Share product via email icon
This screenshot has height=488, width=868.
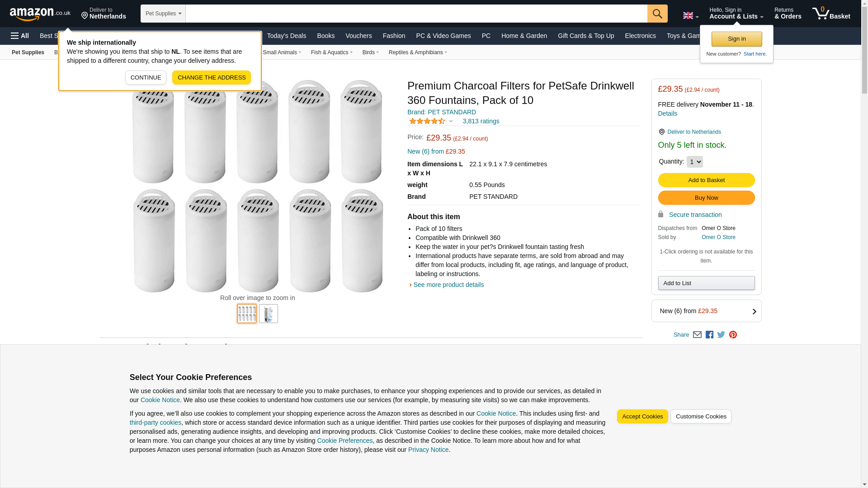coord(697,335)
